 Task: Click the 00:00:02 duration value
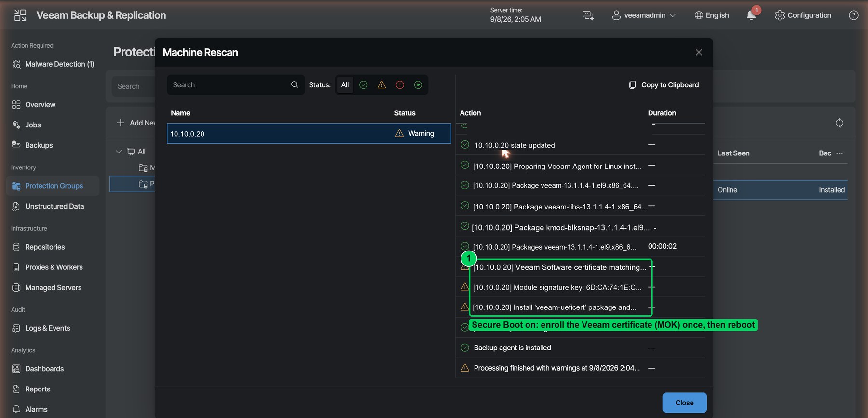(x=662, y=246)
